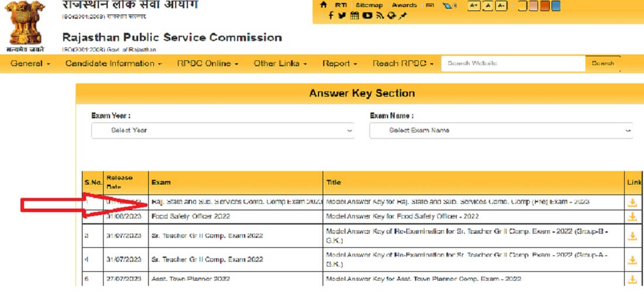This screenshot has height=307, width=644.
Task: Open the RTI link
Action: [x=341, y=5]
